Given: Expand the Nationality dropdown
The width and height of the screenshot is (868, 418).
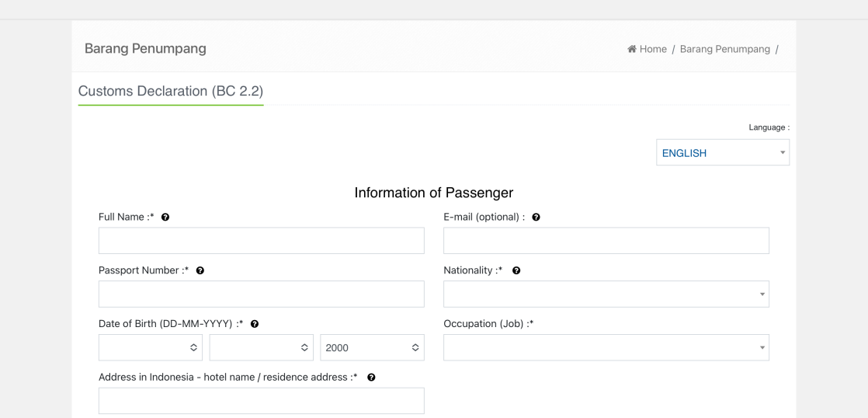Looking at the screenshot, I should click(x=606, y=294).
